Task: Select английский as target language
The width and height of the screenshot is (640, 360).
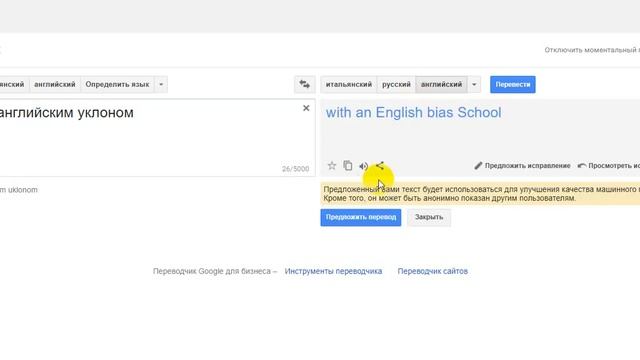Action: coord(441,84)
